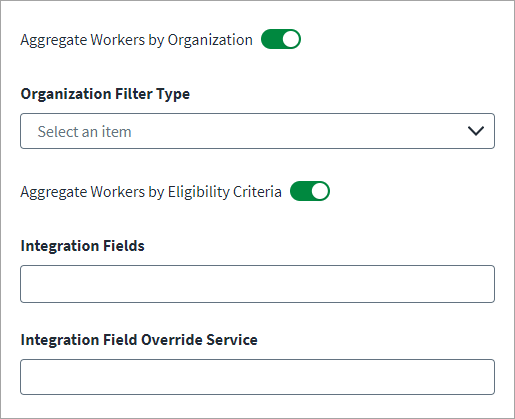Click white knob of Eligibility Criteria toggle

pos(320,191)
